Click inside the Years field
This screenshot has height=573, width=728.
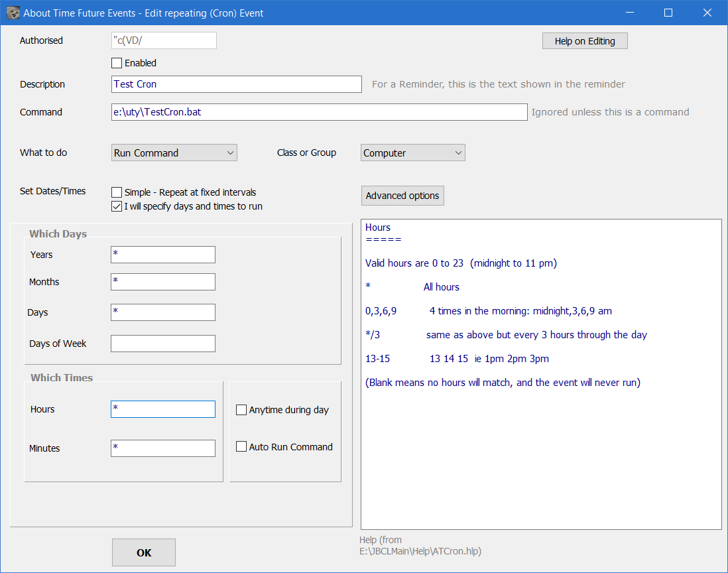tap(162, 255)
